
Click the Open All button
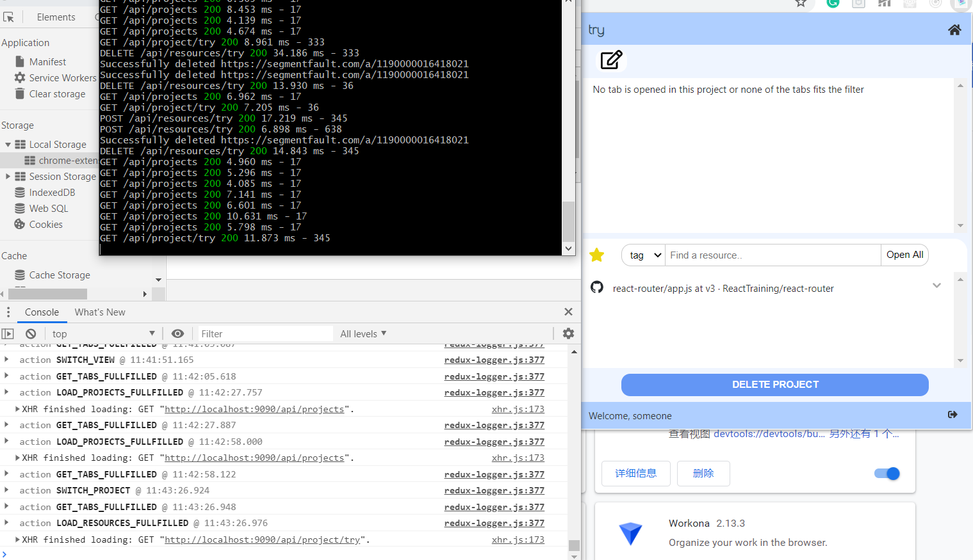(x=904, y=255)
